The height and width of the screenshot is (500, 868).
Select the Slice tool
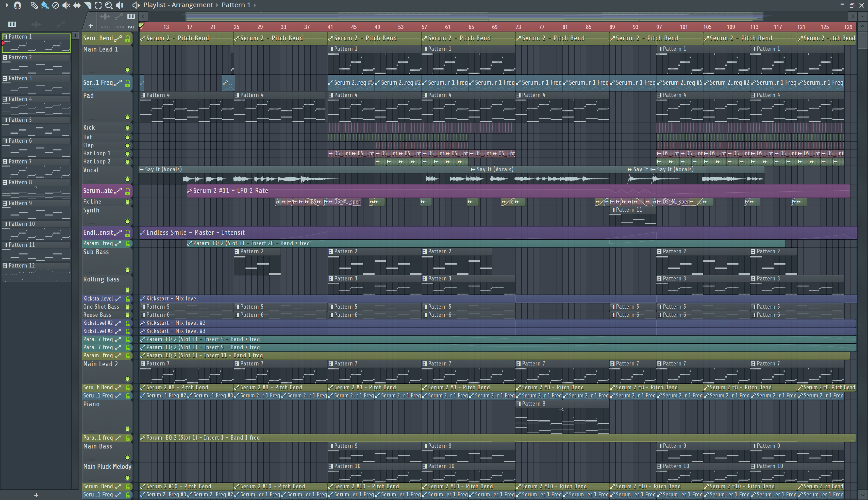pyautogui.click(x=88, y=5)
